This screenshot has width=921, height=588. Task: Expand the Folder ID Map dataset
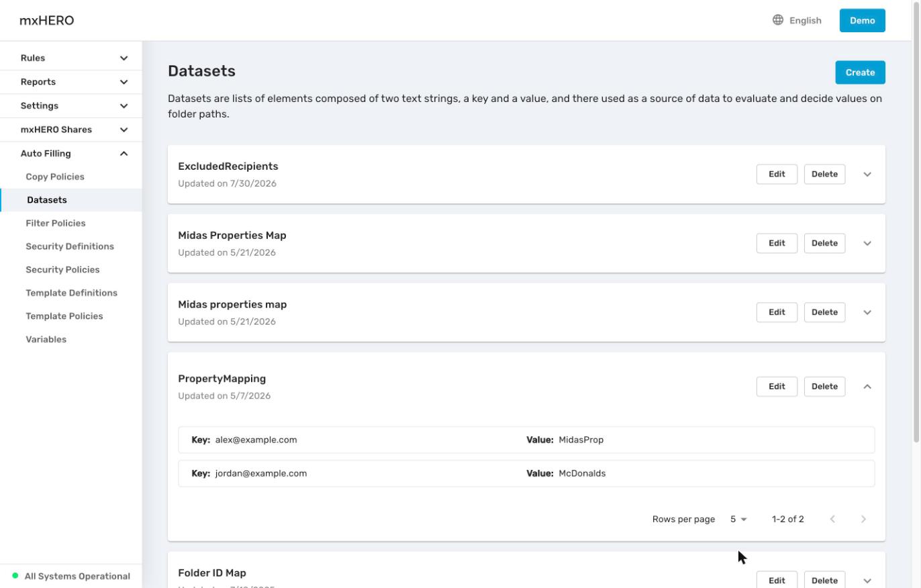[867, 581]
